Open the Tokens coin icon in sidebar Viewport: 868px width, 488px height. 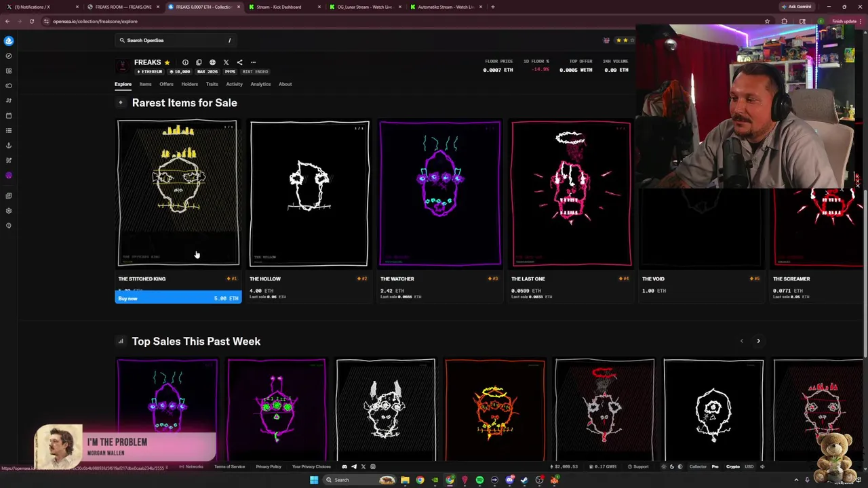[x=8, y=85]
